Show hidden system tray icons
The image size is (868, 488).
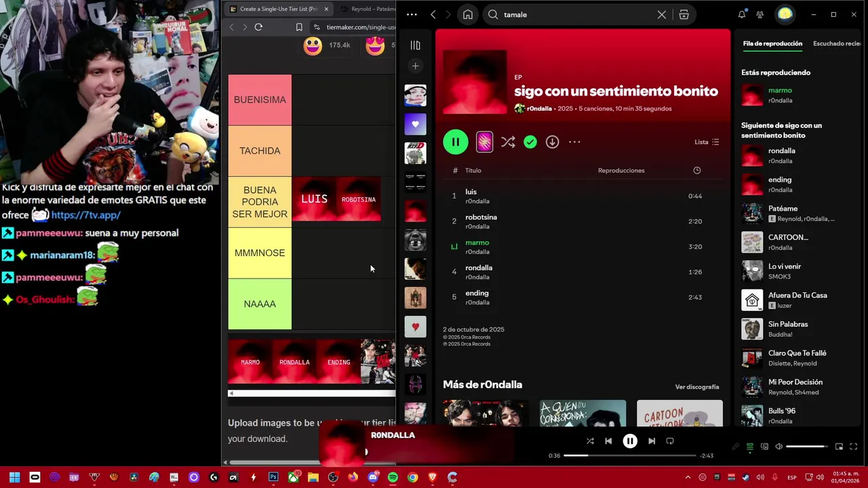688,477
